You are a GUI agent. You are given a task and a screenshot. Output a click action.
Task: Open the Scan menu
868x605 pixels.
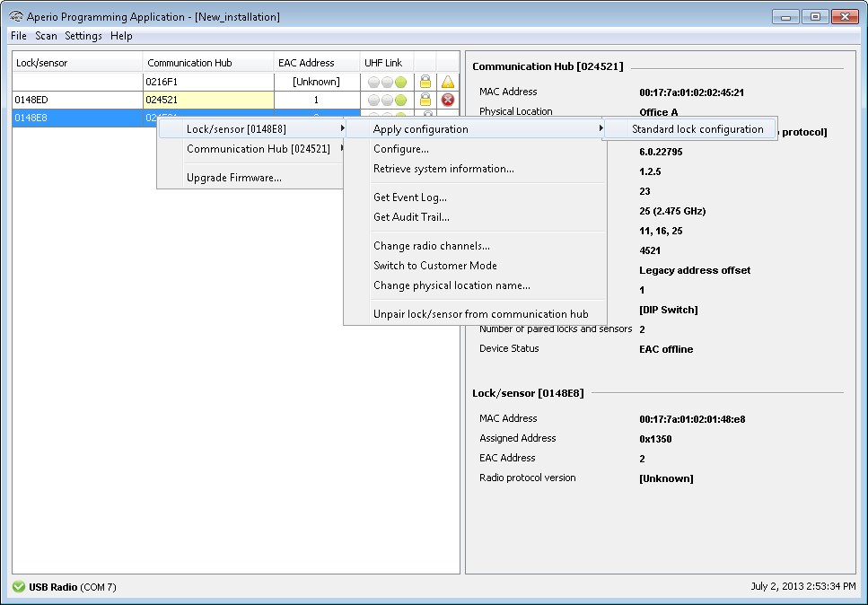(x=46, y=36)
